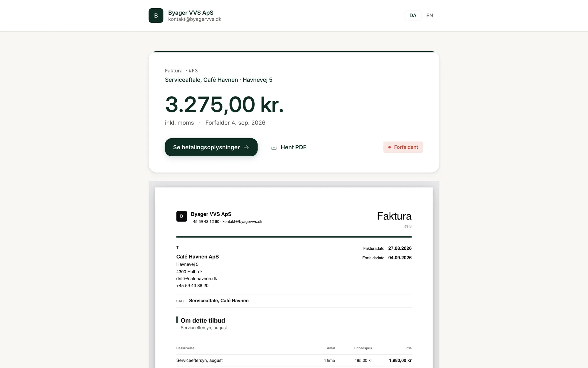This screenshot has height=368, width=588.
Task: Click invoice date 27.08.2026
Action: pyautogui.click(x=400, y=248)
